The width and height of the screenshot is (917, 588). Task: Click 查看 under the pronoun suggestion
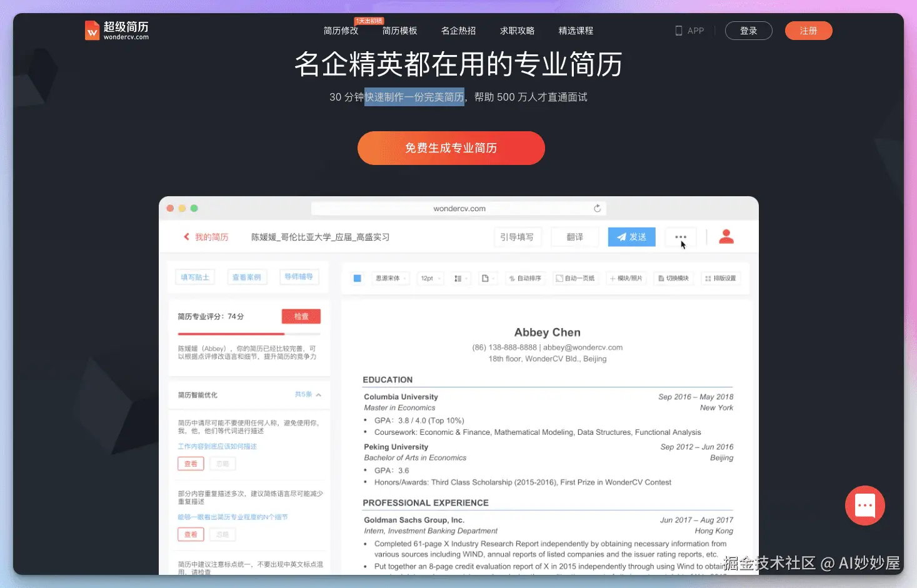point(191,464)
